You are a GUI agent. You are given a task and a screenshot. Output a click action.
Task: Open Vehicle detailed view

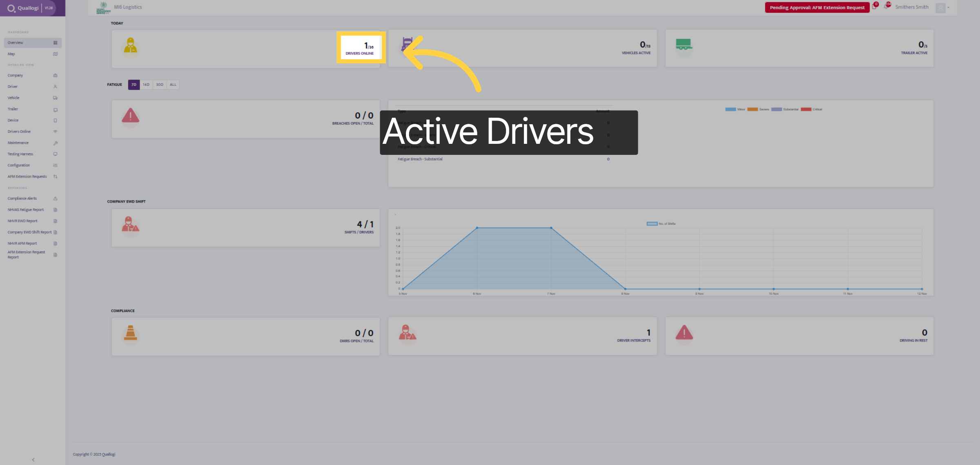(x=33, y=98)
